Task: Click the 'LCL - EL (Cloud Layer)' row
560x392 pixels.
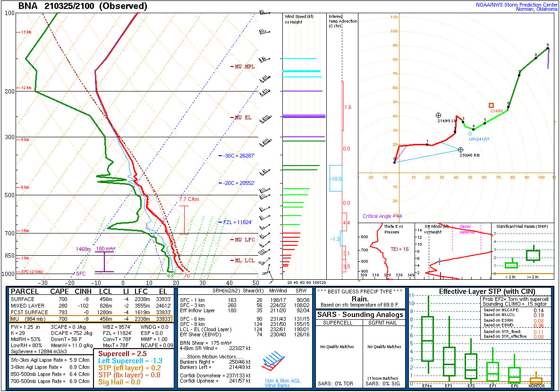Action: coord(245,329)
